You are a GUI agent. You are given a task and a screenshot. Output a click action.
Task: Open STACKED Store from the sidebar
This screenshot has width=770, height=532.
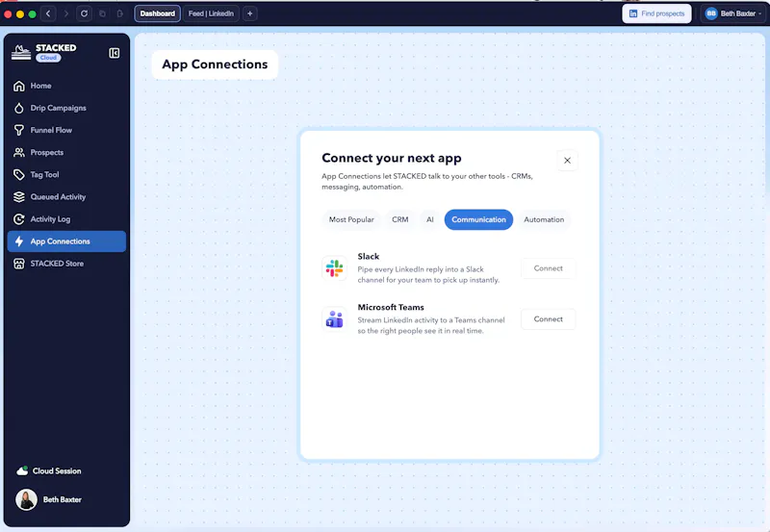(66, 264)
